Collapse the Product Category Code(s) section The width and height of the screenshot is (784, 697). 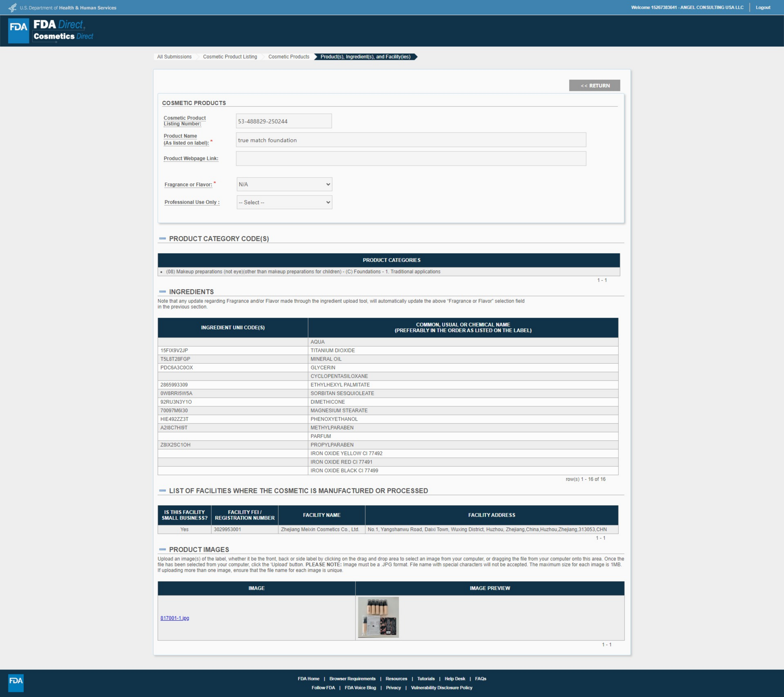(x=163, y=239)
